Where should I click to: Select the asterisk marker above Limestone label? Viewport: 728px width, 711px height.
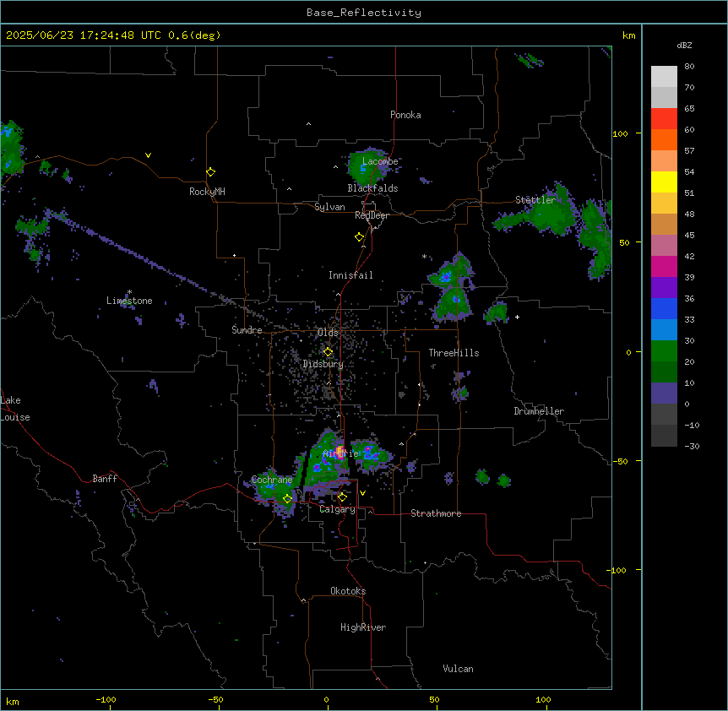coord(129,292)
